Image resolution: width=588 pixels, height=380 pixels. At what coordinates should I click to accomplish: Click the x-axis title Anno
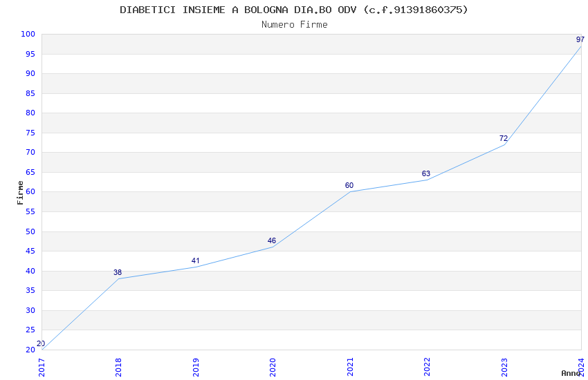point(571,373)
